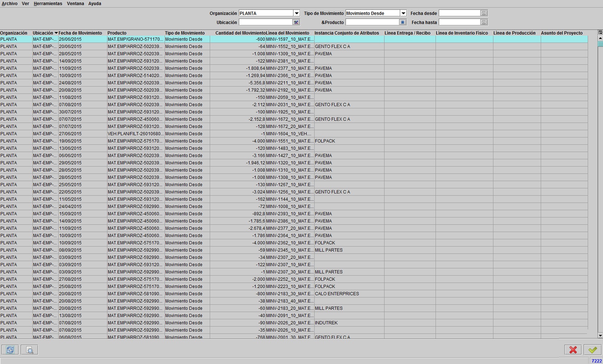Sort by Fecha de Movimiento column header
The width and height of the screenshot is (603, 364).
click(x=83, y=33)
